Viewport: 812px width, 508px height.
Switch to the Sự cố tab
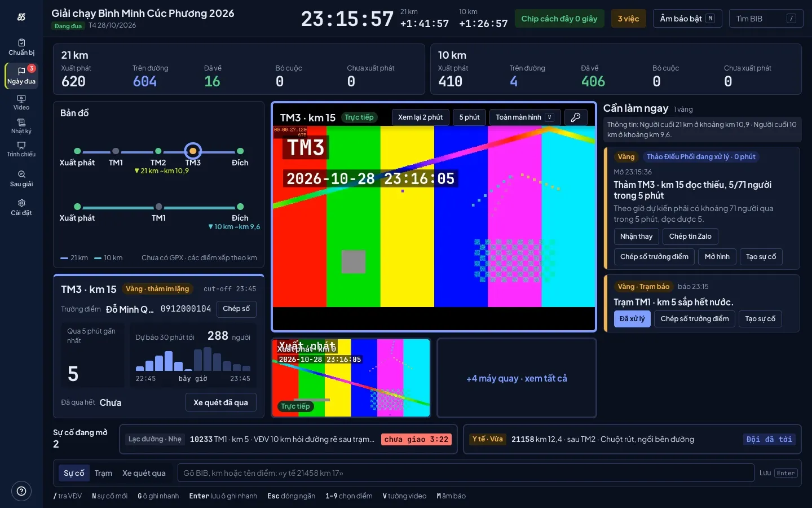pyautogui.click(x=74, y=473)
